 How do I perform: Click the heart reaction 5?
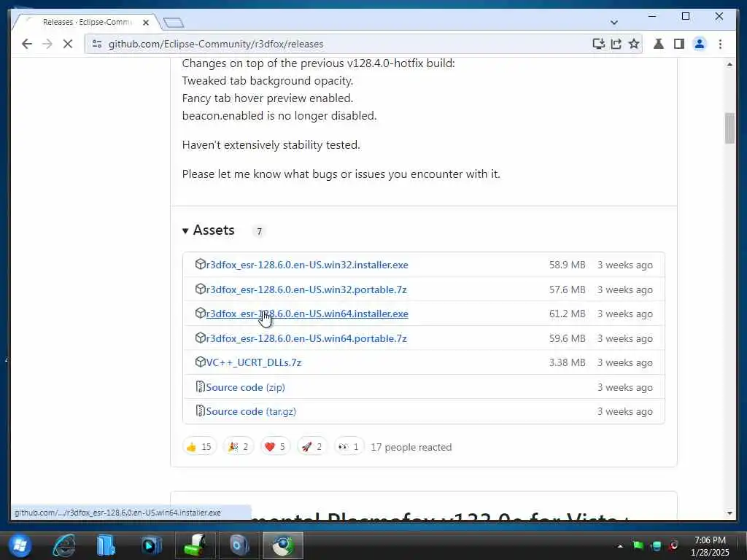[275, 447]
